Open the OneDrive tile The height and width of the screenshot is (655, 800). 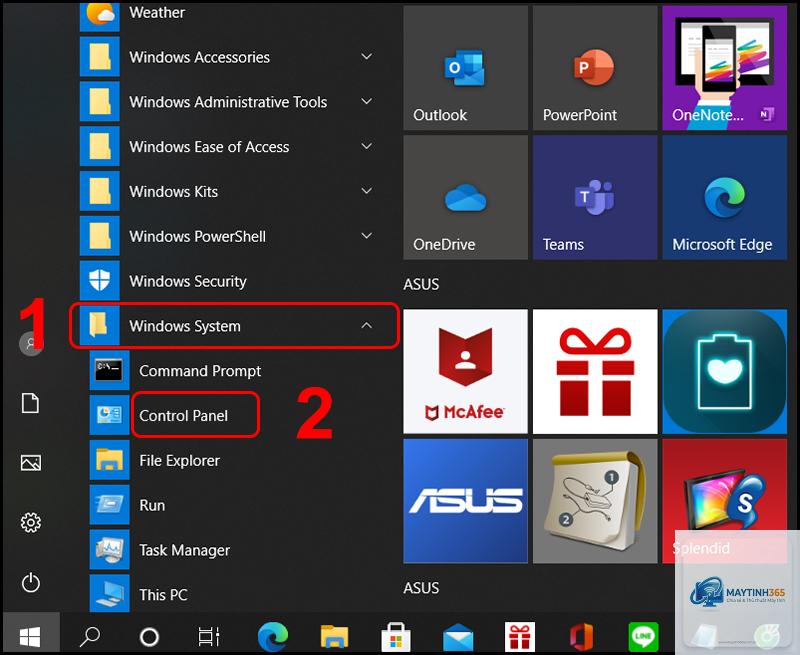465,197
